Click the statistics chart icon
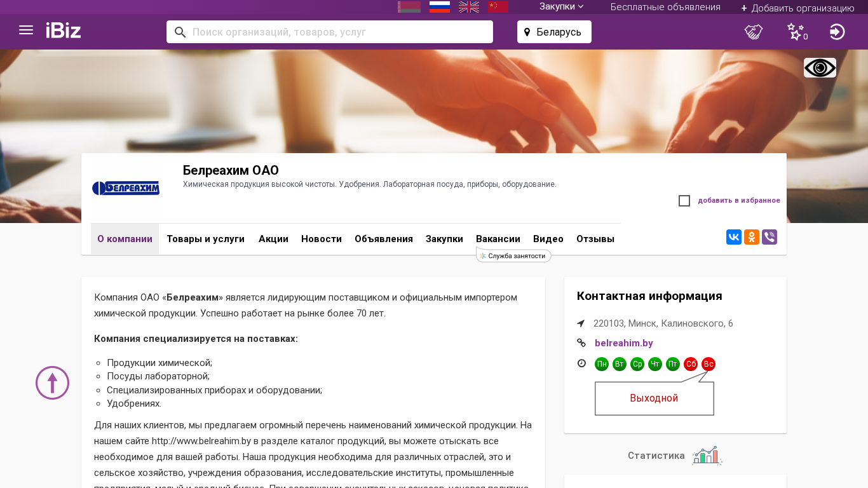 707,456
